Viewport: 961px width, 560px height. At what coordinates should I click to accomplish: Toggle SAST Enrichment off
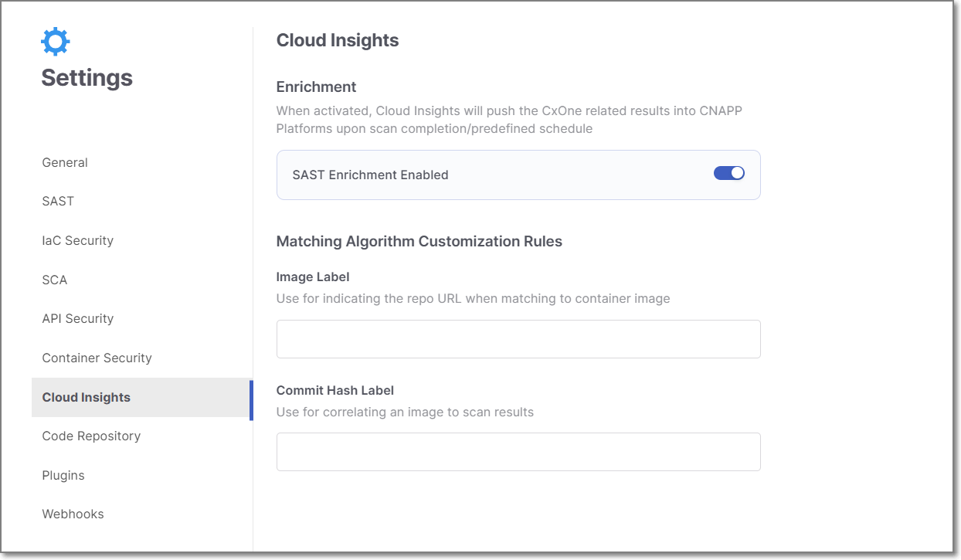click(x=728, y=173)
